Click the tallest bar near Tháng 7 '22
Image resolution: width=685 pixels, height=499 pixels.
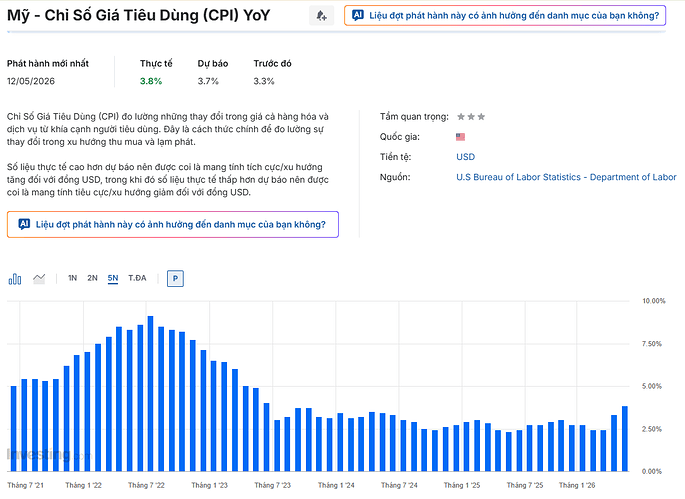click(x=150, y=394)
